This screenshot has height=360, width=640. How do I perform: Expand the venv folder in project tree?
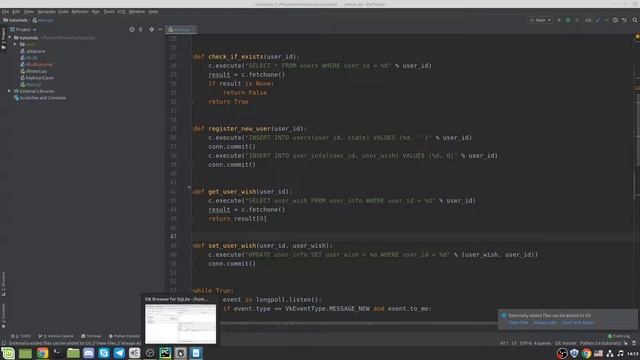[x=16, y=44]
